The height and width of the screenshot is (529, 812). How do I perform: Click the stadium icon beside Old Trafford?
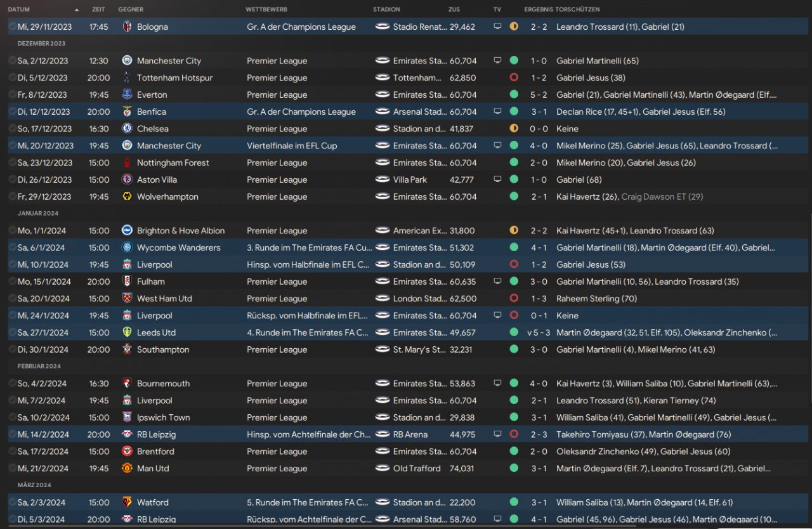coord(382,468)
